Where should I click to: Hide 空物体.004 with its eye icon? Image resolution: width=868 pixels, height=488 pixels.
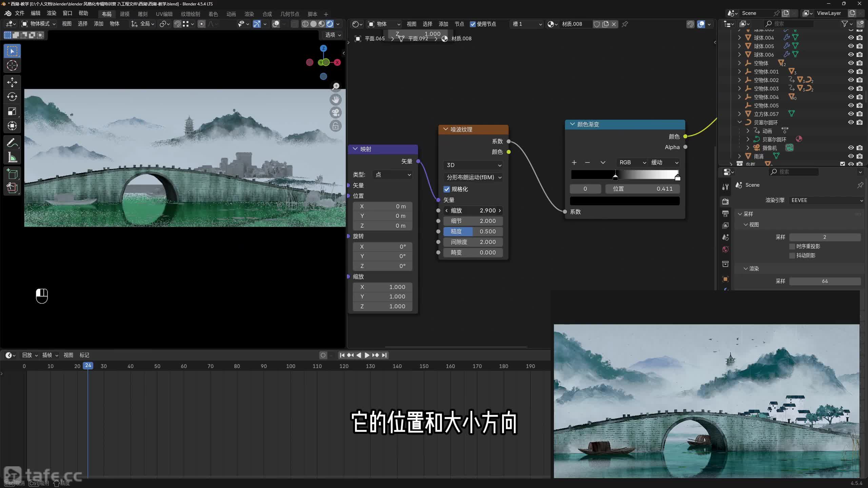(x=851, y=97)
